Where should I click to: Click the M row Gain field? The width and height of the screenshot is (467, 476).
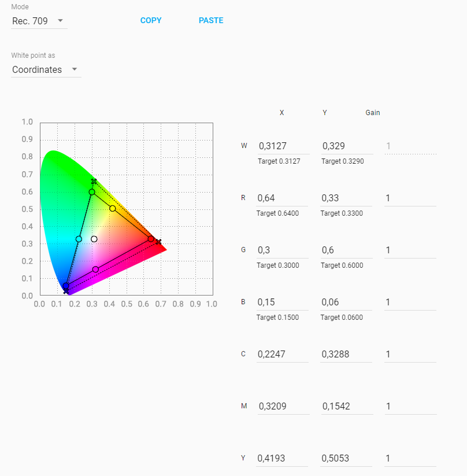410,406
